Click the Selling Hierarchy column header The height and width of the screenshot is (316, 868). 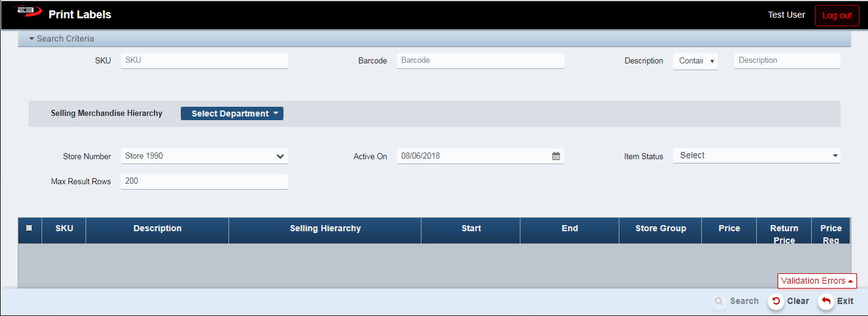[x=325, y=229]
